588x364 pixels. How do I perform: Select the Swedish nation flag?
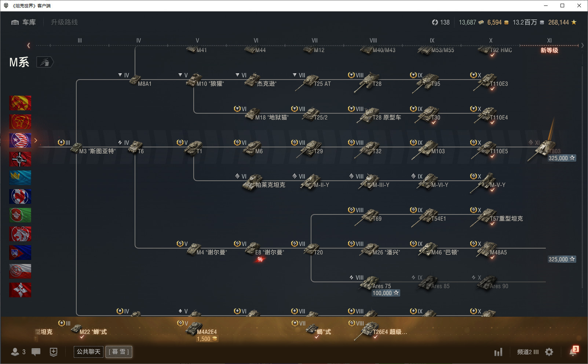(x=20, y=178)
